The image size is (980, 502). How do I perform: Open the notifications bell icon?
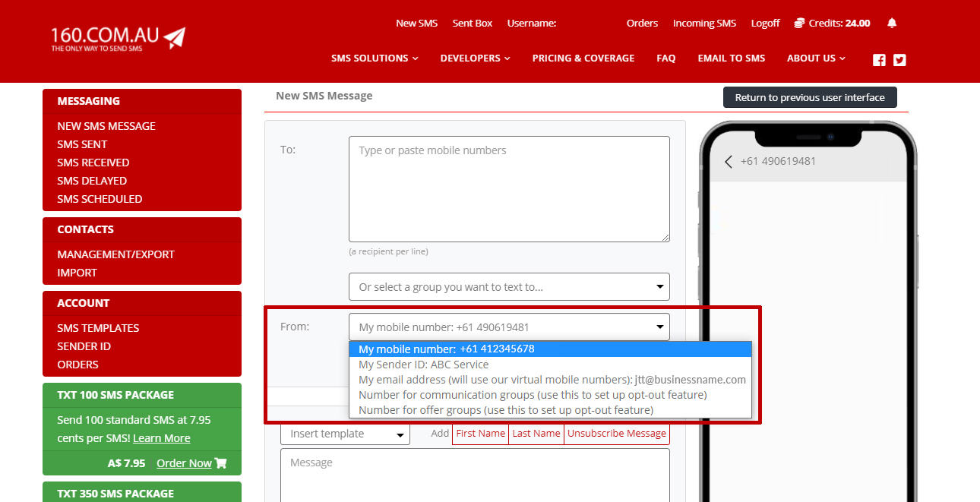(x=892, y=23)
